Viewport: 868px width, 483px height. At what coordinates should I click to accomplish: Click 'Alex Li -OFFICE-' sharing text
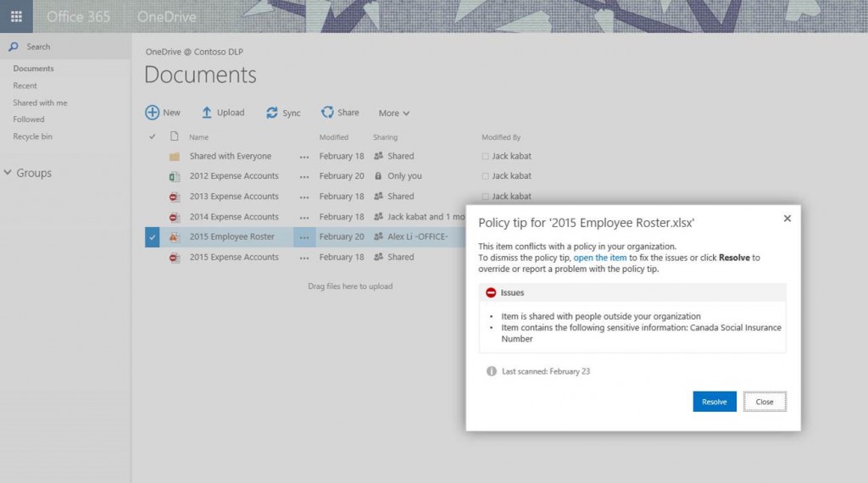418,236
